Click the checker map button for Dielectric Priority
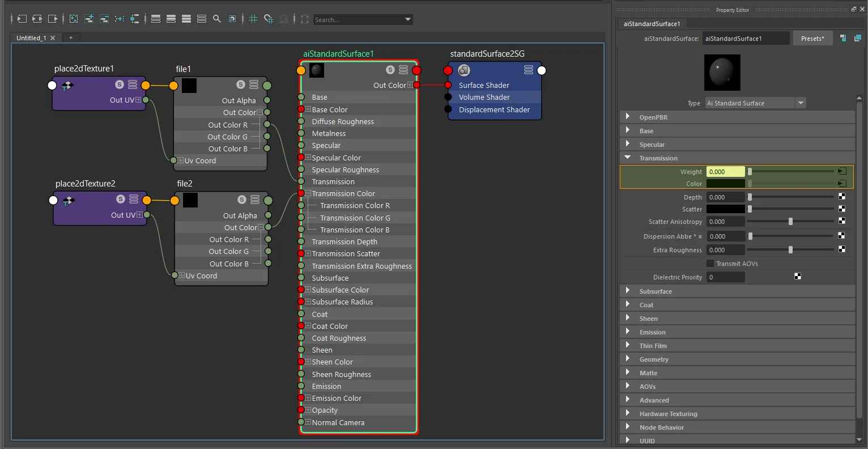The image size is (868, 449). pyautogui.click(x=798, y=277)
